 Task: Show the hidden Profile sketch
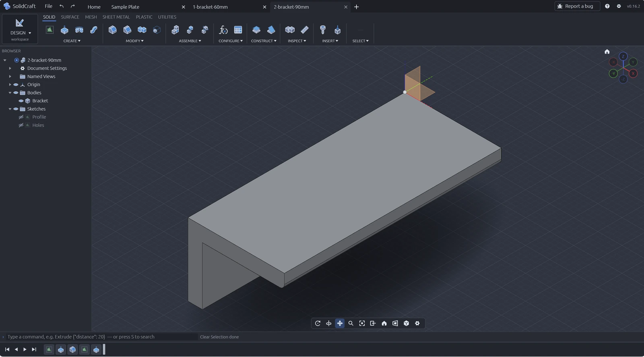point(21,117)
